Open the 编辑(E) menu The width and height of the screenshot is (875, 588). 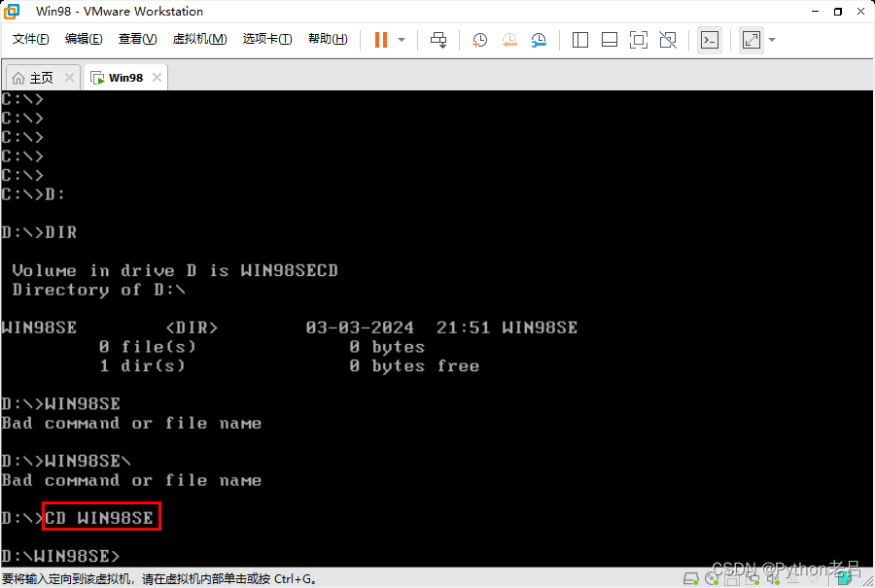tap(84, 39)
